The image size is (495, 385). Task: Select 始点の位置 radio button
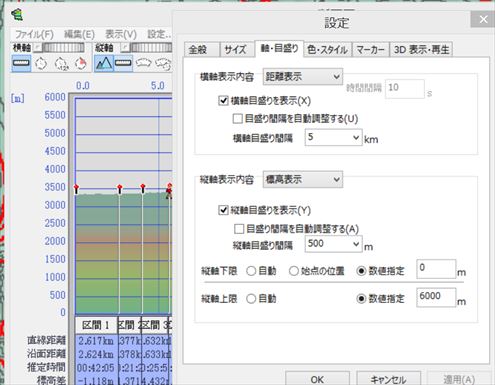click(293, 271)
